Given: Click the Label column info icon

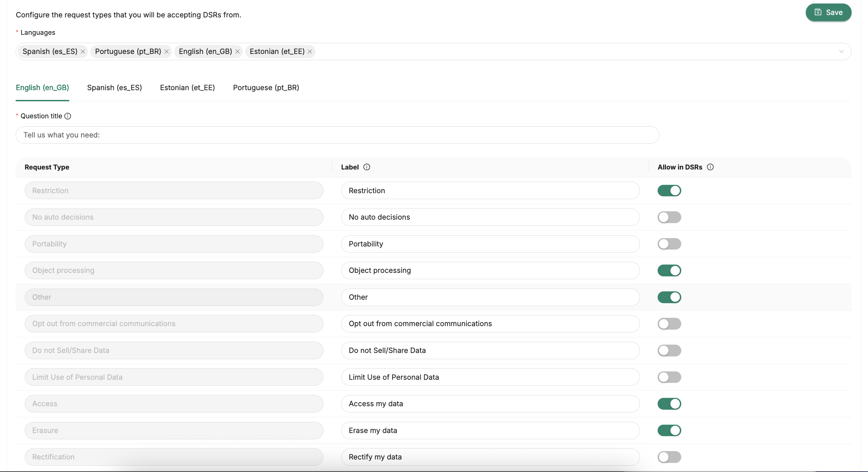Looking at the screenshot, I should pos(367,167).
